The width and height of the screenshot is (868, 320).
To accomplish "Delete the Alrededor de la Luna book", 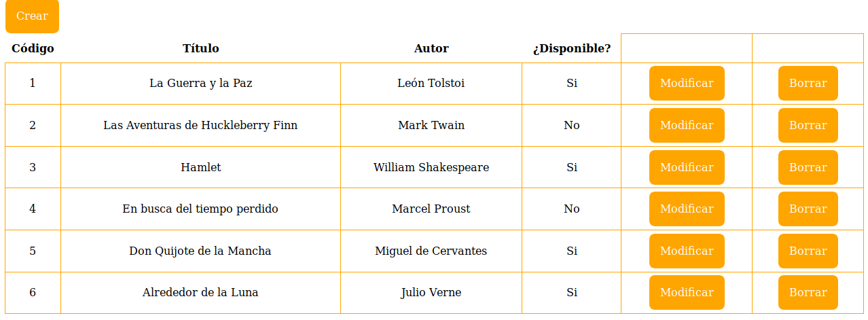I will (x=808, y=293).
